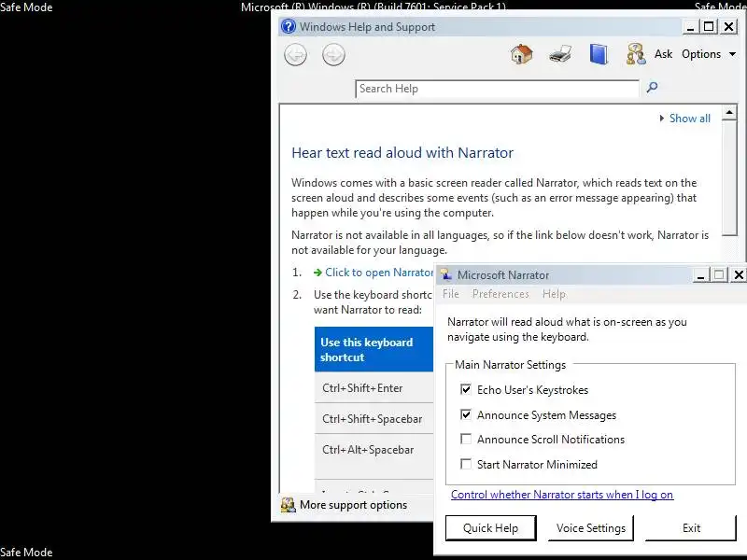Uncheck Echo User's Keystrokes
The height and width of the screenshot is (560, 747).
point(466,389)
